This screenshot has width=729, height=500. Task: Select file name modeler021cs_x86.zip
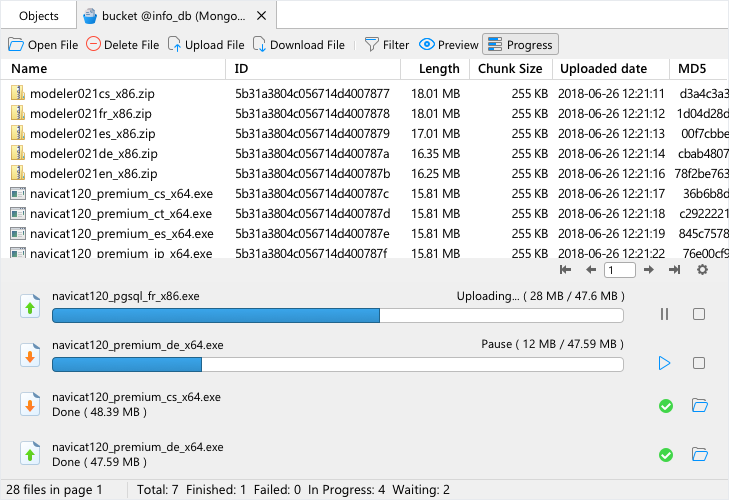click(x=92, y=93)
